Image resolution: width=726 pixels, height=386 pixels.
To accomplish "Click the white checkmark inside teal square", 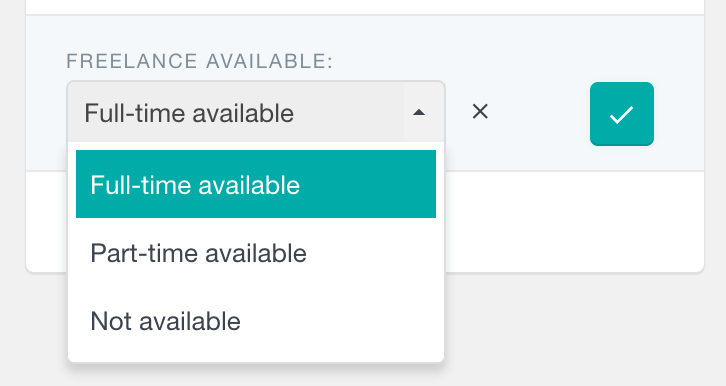I will pos(621,115).
